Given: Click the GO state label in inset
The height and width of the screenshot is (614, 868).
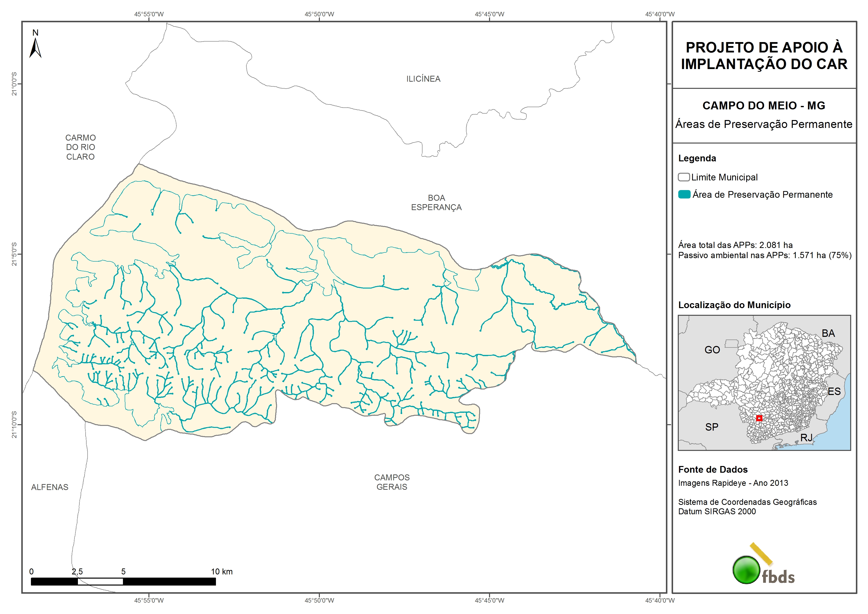Looking at the screenshot, I should (712, 350).
